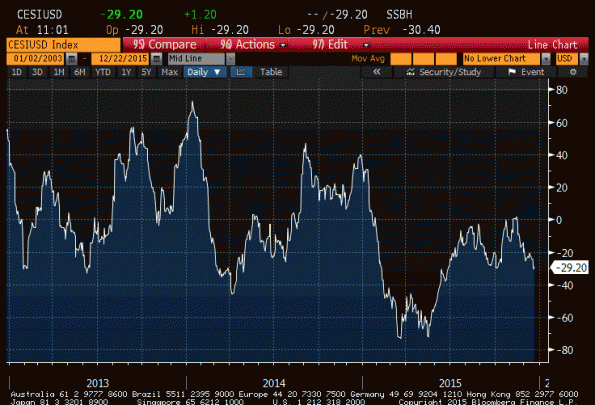The image size is (595, 405).
Task: Open the Actions menu
Action: tap(252, 45)
